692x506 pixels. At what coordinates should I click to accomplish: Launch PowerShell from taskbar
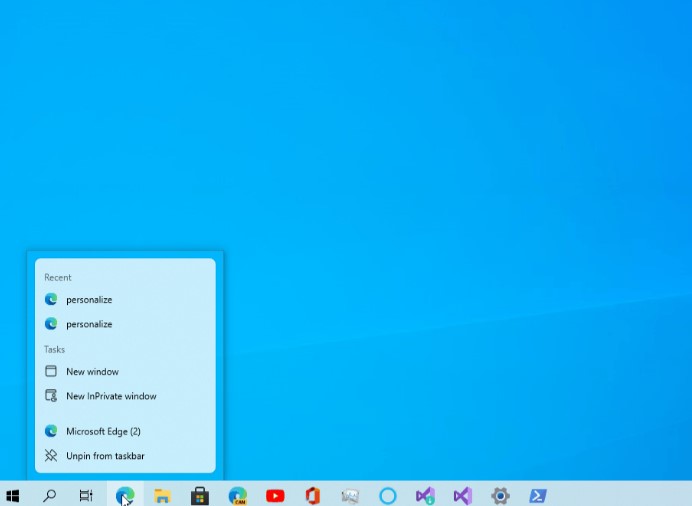(x=538, y=496)
